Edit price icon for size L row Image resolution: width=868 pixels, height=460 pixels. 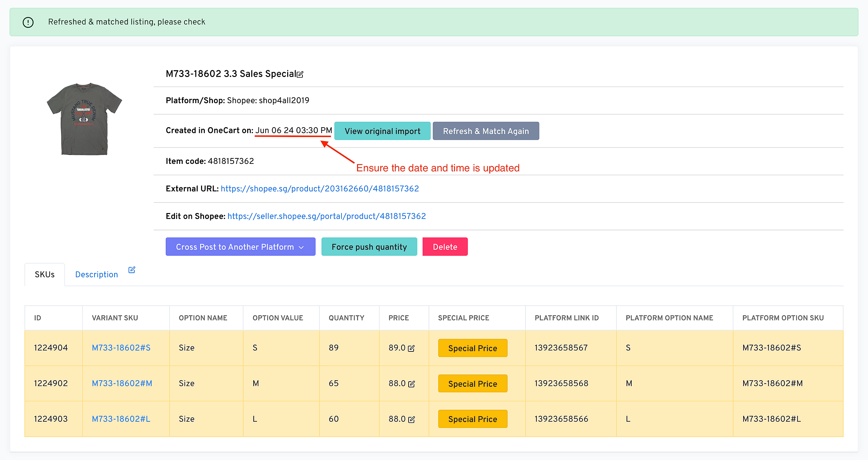tap(411, 420)
